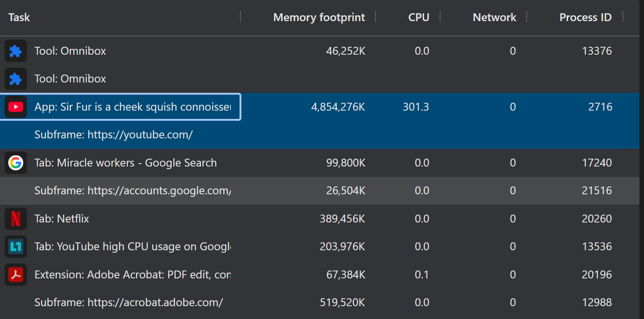Sort by the CPU column
This screenshot has width=644, height=319.
[x=419, y=17]
